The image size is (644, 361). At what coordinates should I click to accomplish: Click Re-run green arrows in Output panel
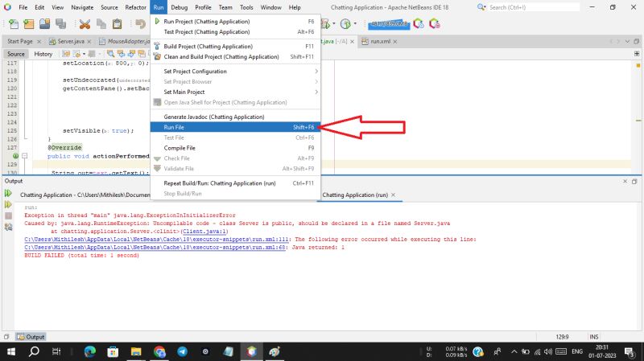(8, 193)
